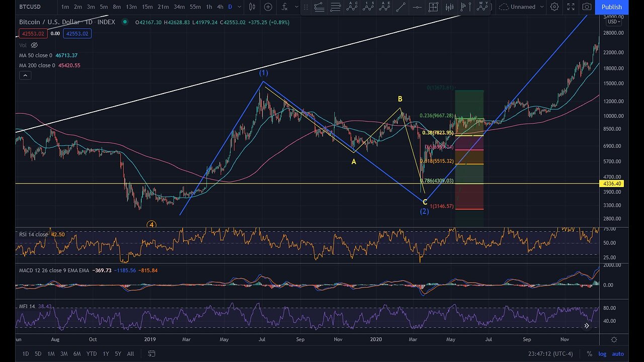644x362 pixels.
Task: Select the horizontal line drawing tool
Action: [417, 7]
